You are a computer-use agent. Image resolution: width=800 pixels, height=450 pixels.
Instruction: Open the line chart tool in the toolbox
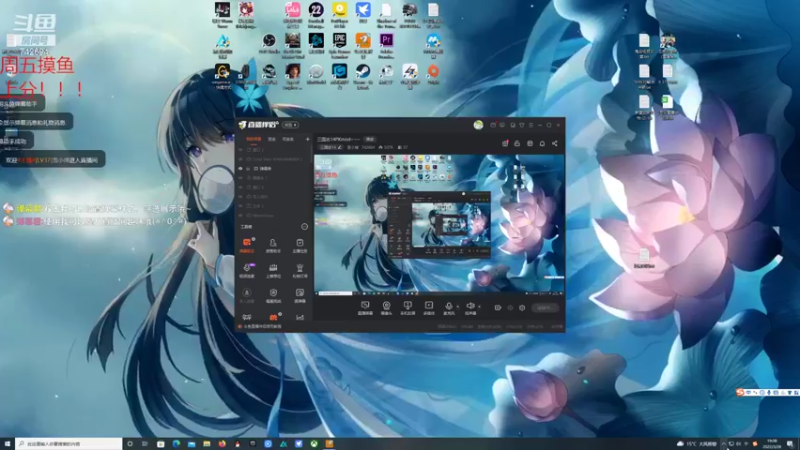tap(299, 317)
